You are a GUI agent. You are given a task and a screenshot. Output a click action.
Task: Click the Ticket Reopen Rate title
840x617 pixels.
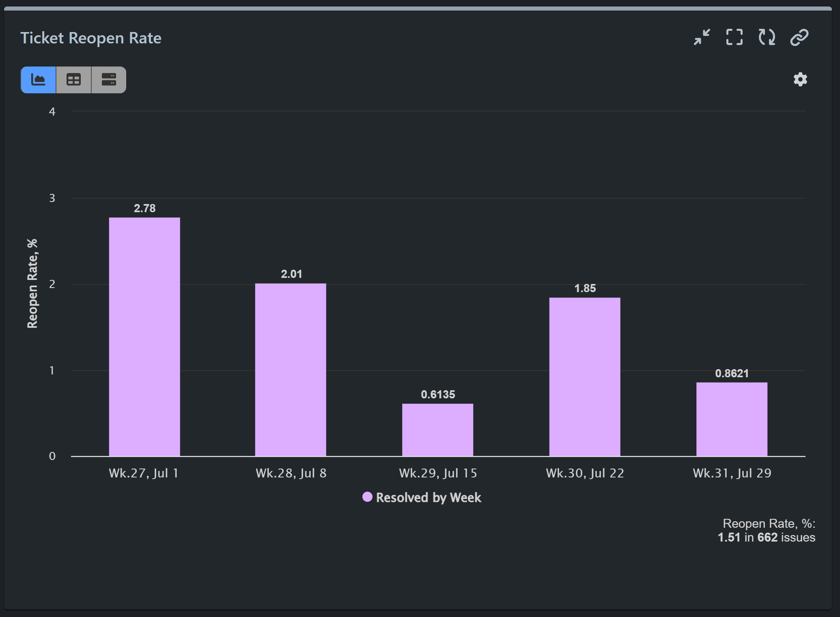coord(91,38)
